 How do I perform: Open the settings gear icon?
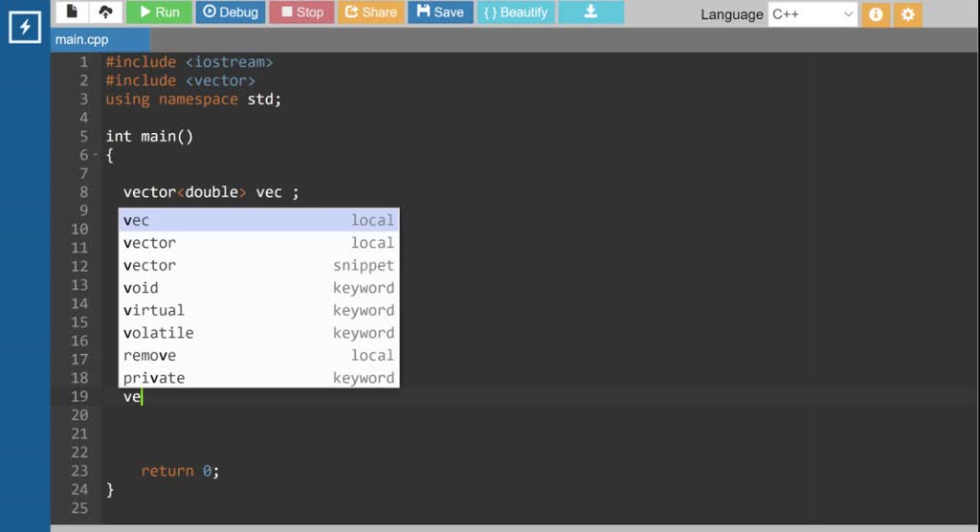click(908, 14)
